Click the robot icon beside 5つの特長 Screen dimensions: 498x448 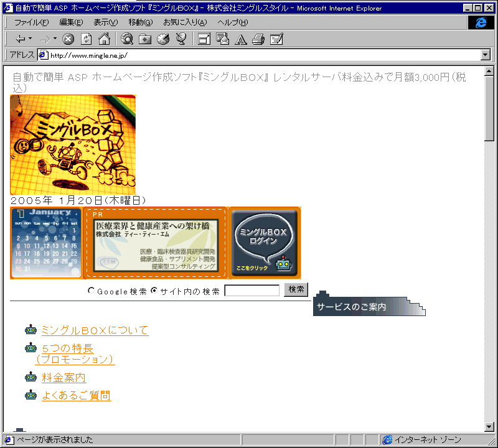click(31, 347)
